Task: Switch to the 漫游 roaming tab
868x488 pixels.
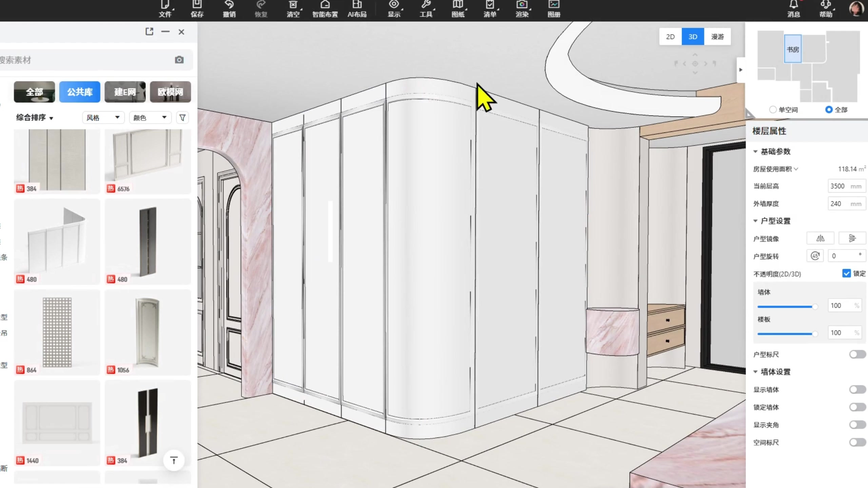Action: coord(717,37)
